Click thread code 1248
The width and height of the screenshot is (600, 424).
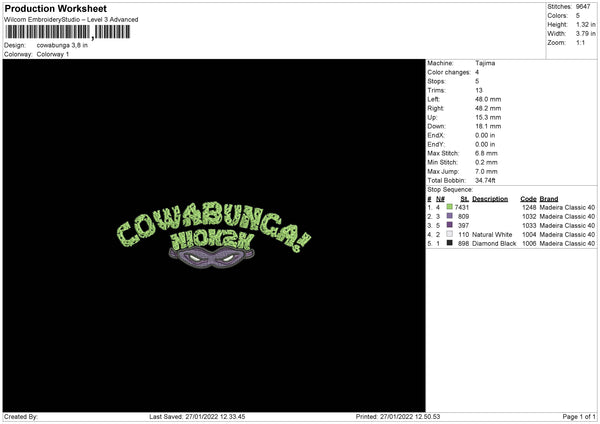[529, 207]
